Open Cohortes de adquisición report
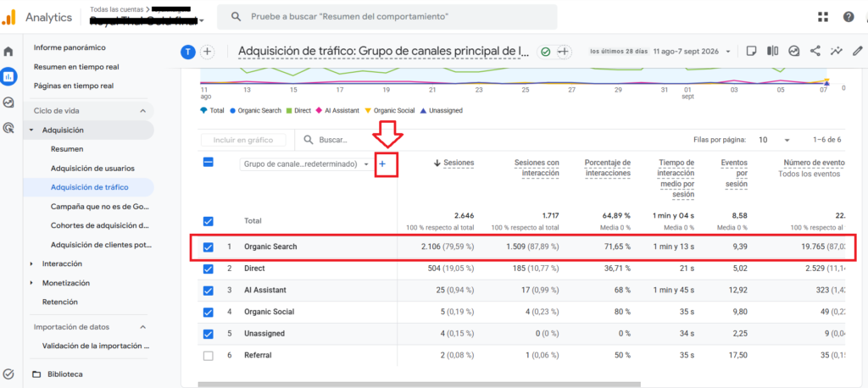The image size is (868, 388). pyautogui.click(x=100, y=226)
